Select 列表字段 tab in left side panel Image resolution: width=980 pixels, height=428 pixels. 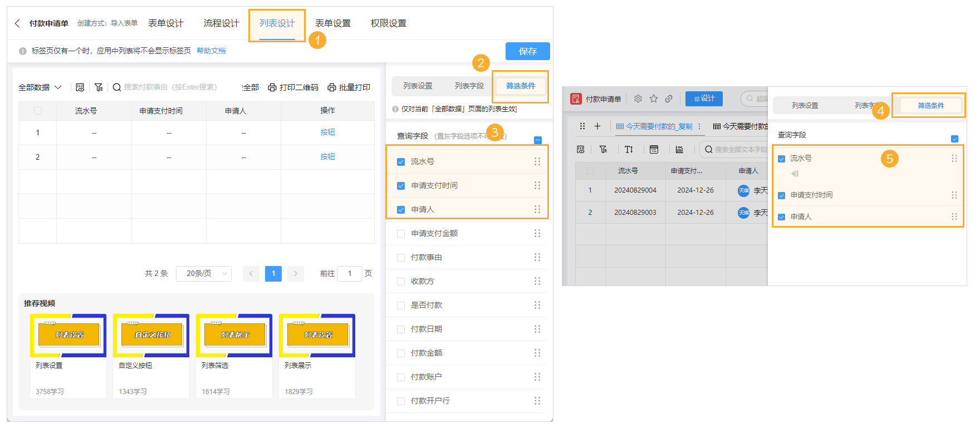(469, 86)
